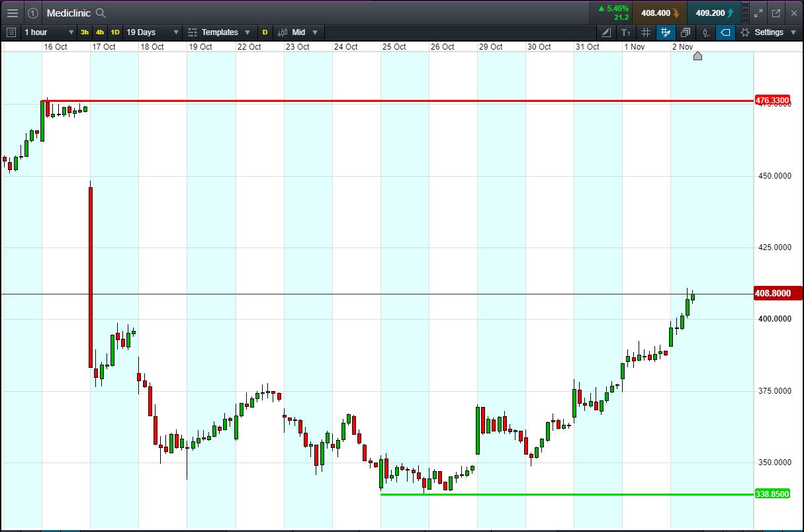
Task: Select the text annotation tool
Action: click(x=626, y=32)
